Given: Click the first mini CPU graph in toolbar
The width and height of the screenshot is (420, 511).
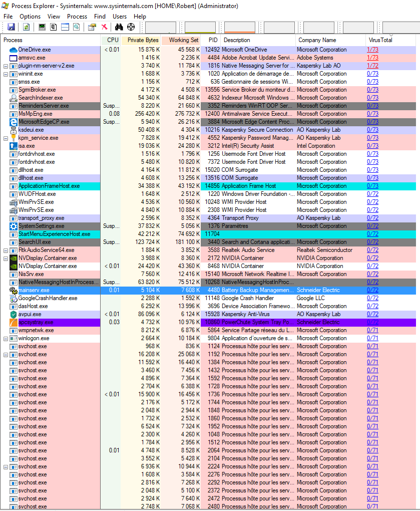Looking at the screenshot, I should (x=161, y=28).
